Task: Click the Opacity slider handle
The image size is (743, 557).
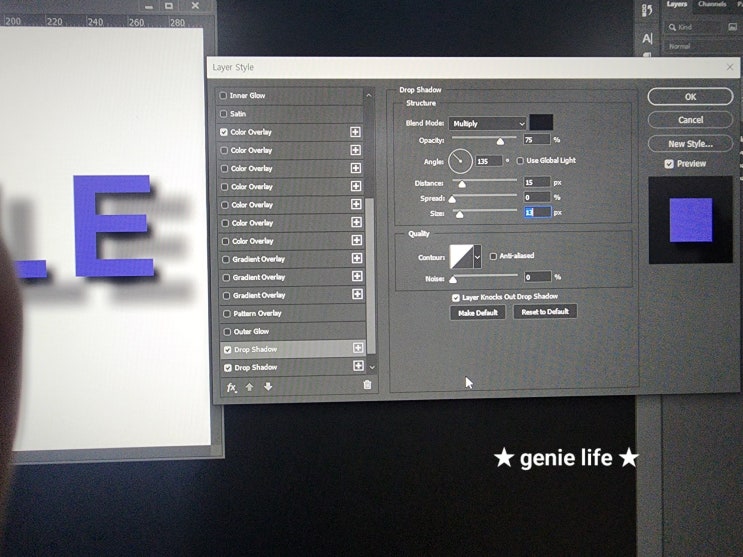Action: pos(500,141)
